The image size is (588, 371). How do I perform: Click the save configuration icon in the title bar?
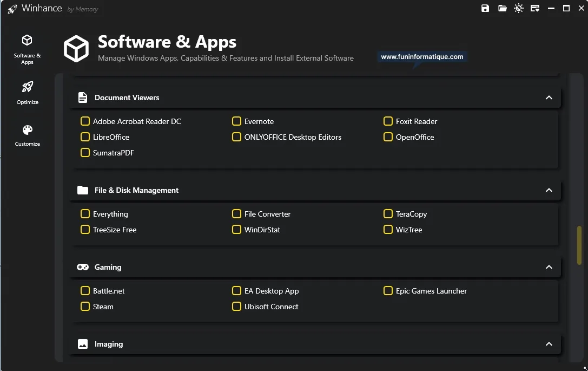coord(485,8)
